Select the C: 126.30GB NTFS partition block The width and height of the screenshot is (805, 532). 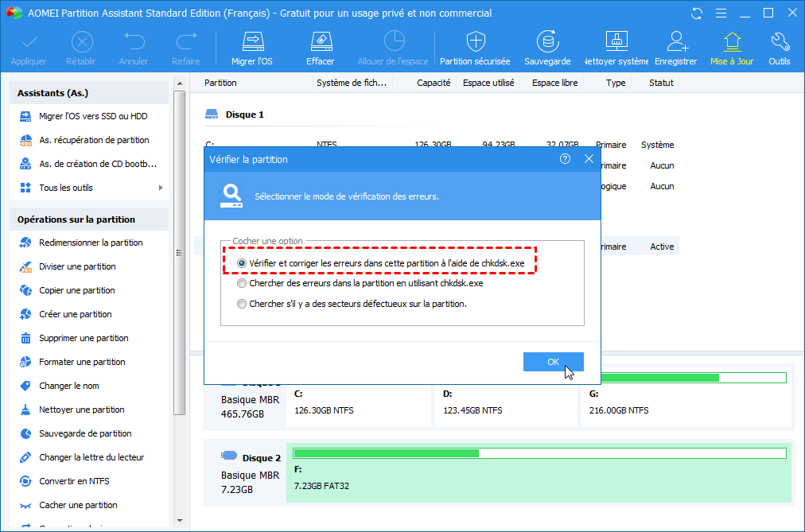click(x=358, y=405)
